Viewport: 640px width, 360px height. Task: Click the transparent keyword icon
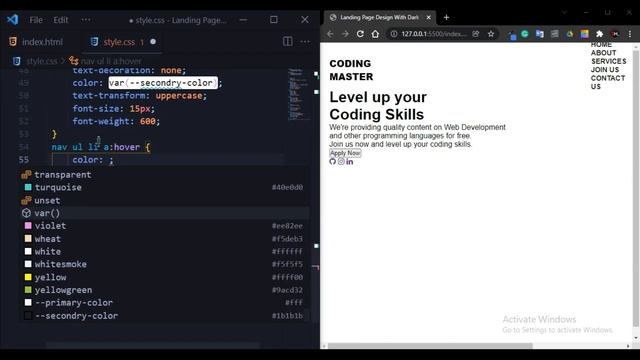[x=27, y=175]
